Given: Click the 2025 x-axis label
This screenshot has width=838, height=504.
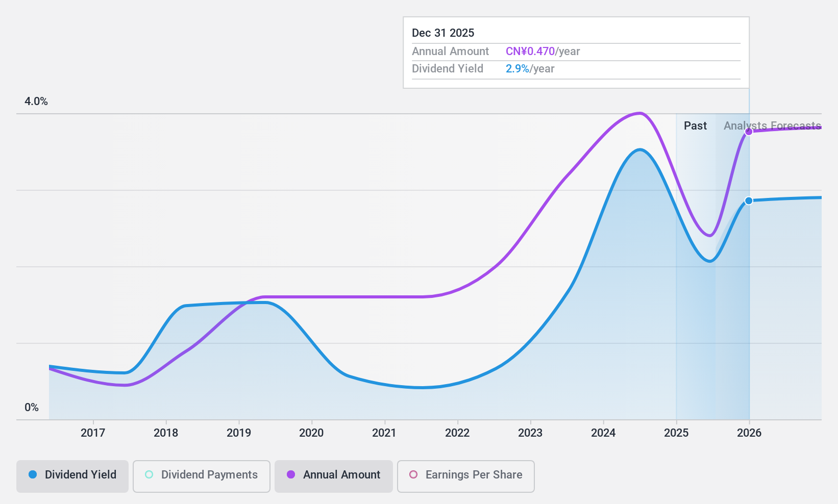Looking at the screenshot, I should (676, 433).
